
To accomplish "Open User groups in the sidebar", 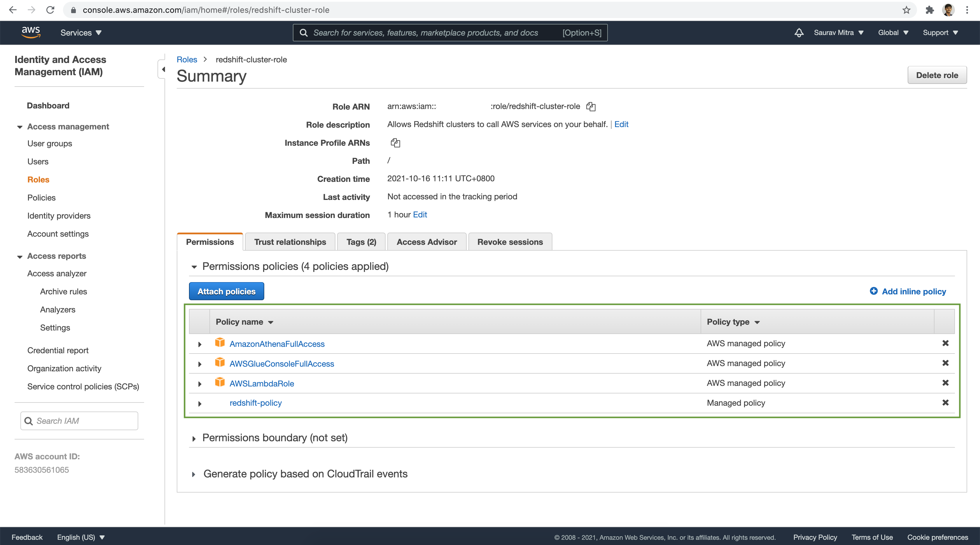I will click(x=50, y=144).
